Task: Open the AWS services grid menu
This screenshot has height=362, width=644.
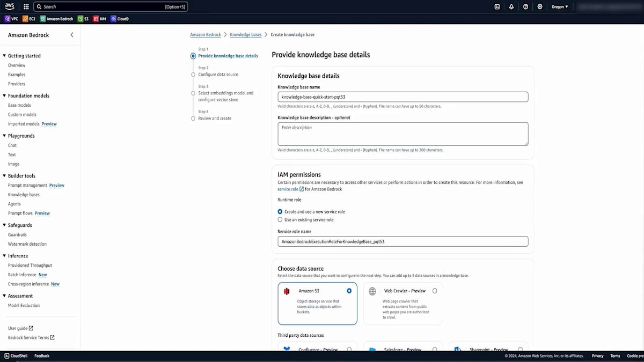Action: 26,7
